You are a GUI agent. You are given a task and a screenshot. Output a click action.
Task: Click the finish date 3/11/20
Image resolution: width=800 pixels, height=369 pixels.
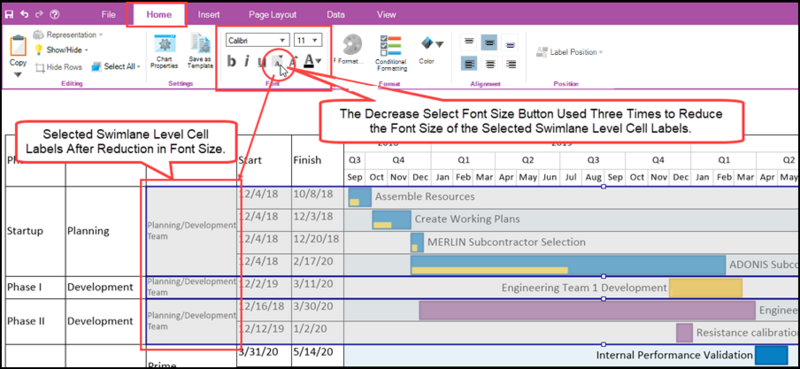click(313, 284)
